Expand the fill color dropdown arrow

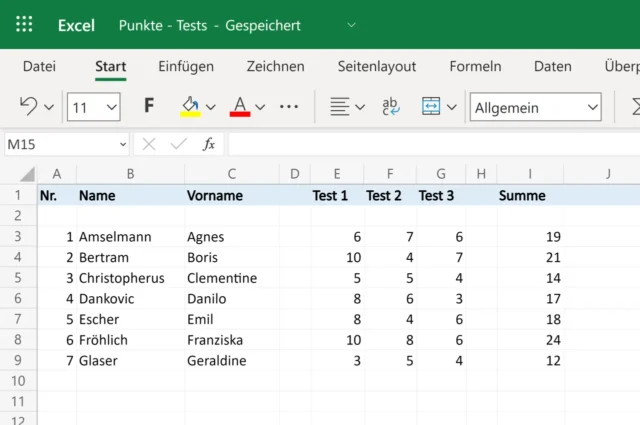click(x=211, y=107)
